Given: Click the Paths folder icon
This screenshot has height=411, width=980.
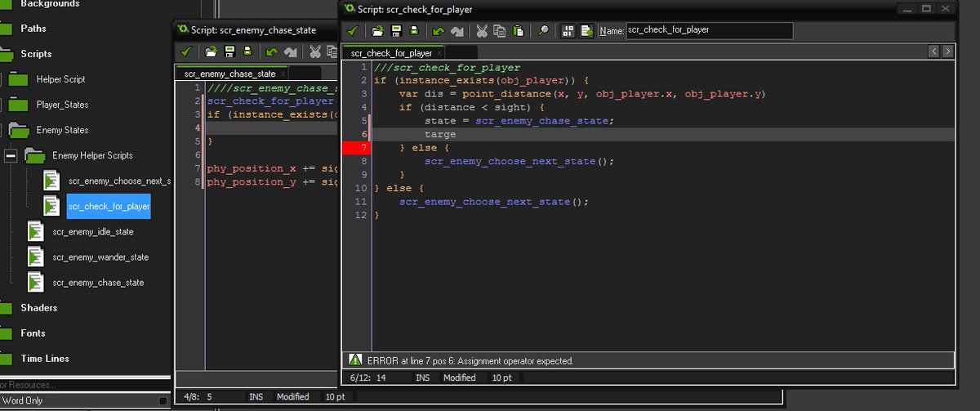Looking at the screenshot, I should [x=5, y=29].
